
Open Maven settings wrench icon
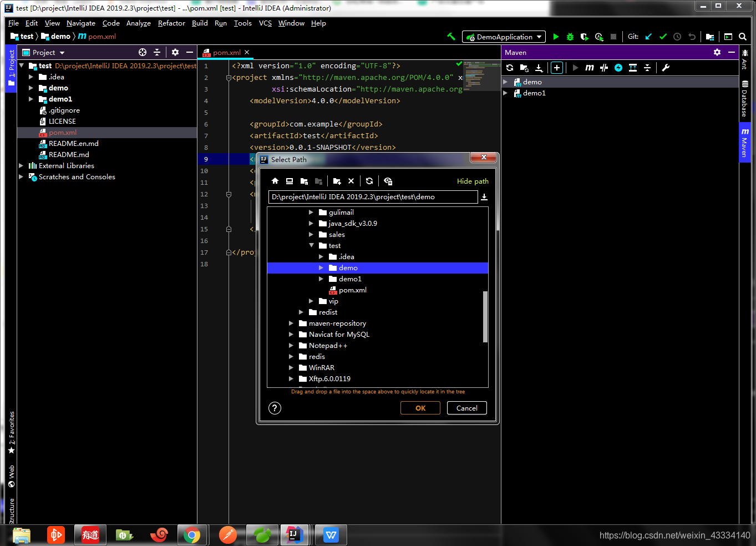[666, 68]
